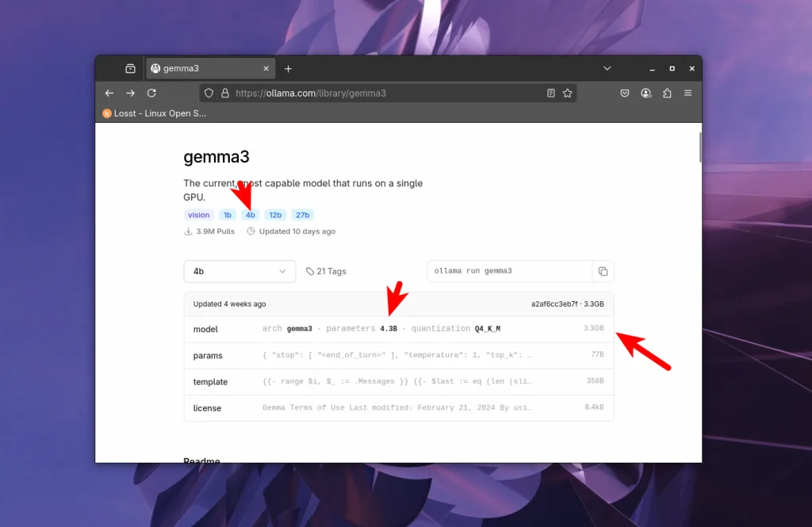Viewport: 812px width, 527px height.
Task: Open the Firefox account menu
Action: tap(645, 94)
